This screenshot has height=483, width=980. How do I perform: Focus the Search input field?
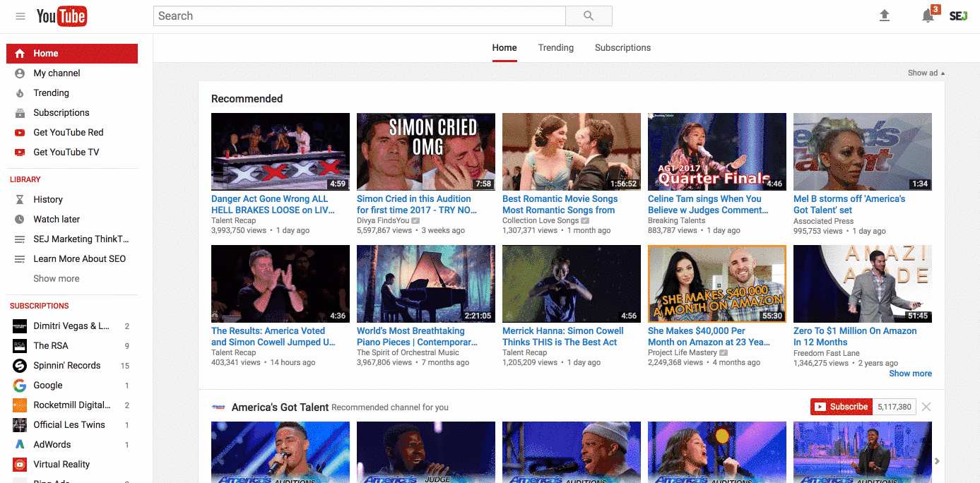(360, 16)
